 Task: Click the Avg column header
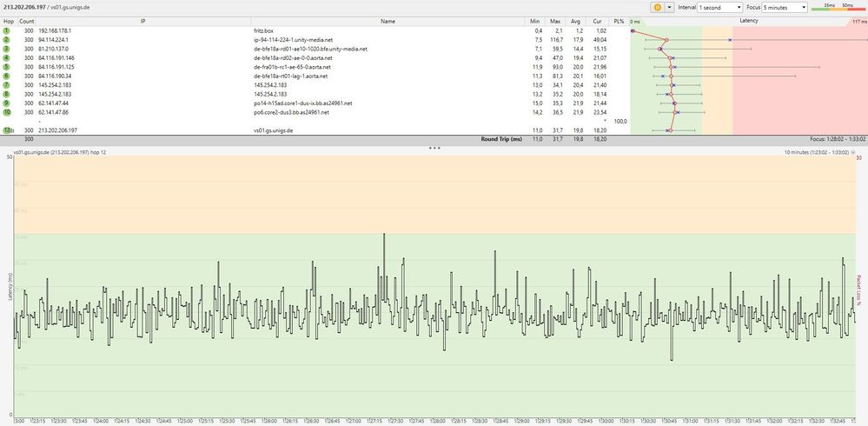point(576,21)
